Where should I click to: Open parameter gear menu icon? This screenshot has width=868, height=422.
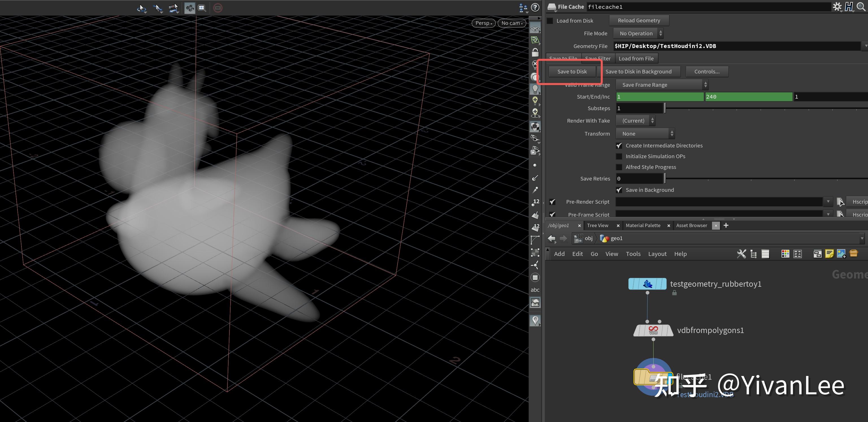click(x=837, y=7)
